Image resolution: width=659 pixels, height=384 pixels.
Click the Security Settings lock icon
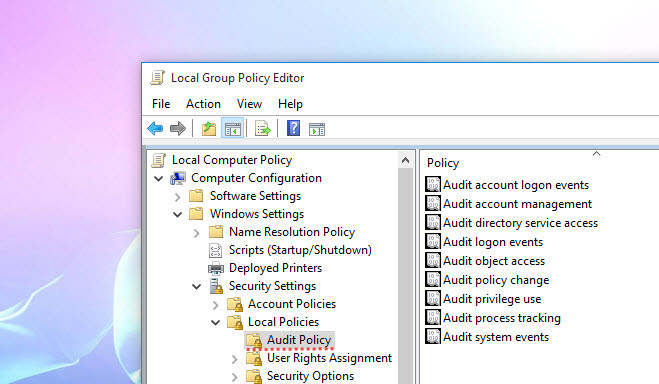point(216,286)
